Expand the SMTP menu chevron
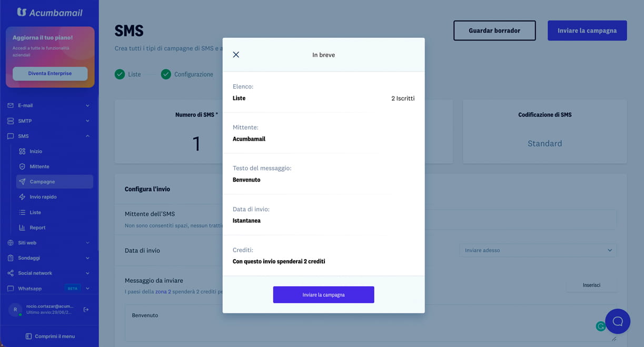Image resolution: width=644 pixels, height=347 pixels. (x=87, y=121)
